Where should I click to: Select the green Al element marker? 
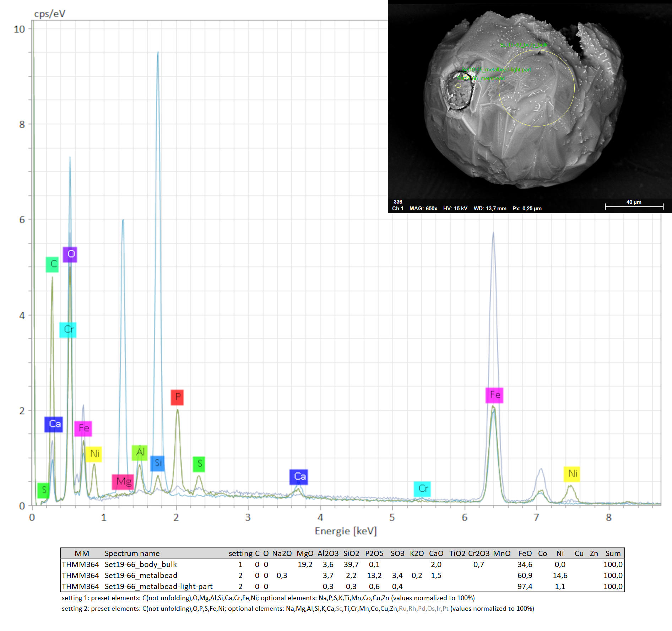pyautogui.click(x=140, y=453)
